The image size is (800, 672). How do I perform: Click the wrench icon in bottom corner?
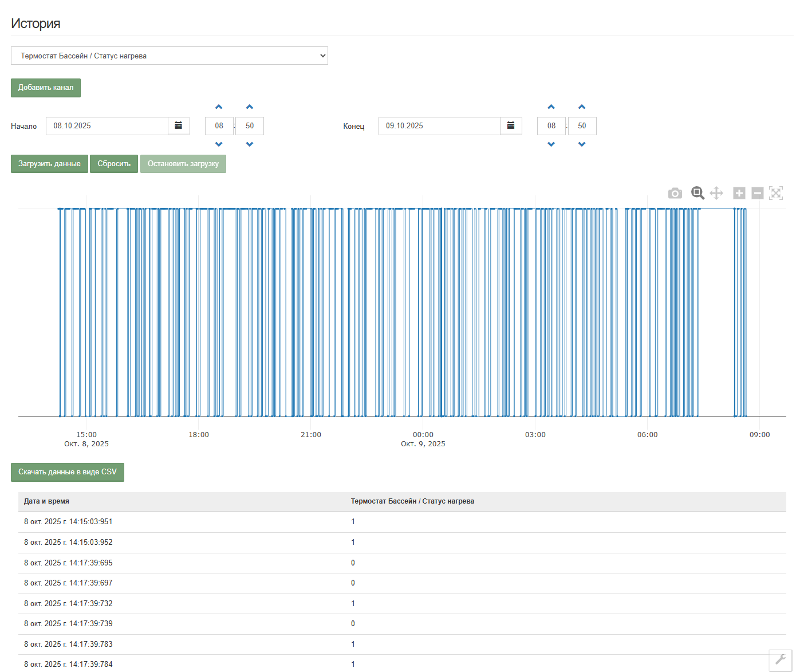point(780,659)
